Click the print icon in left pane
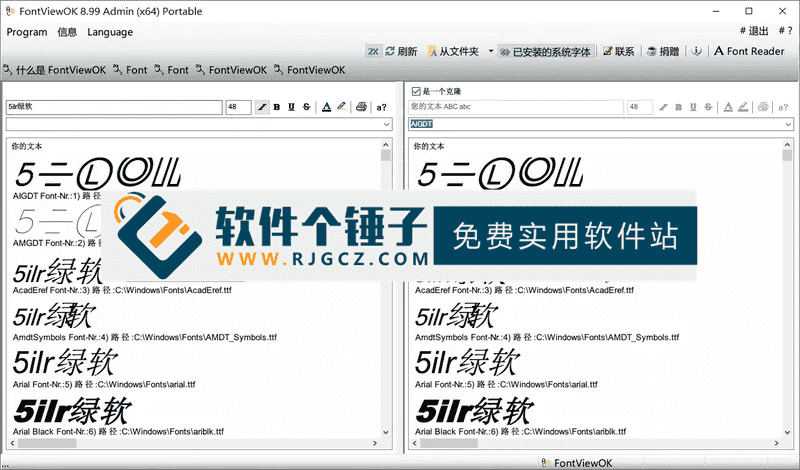 [362, 107]
